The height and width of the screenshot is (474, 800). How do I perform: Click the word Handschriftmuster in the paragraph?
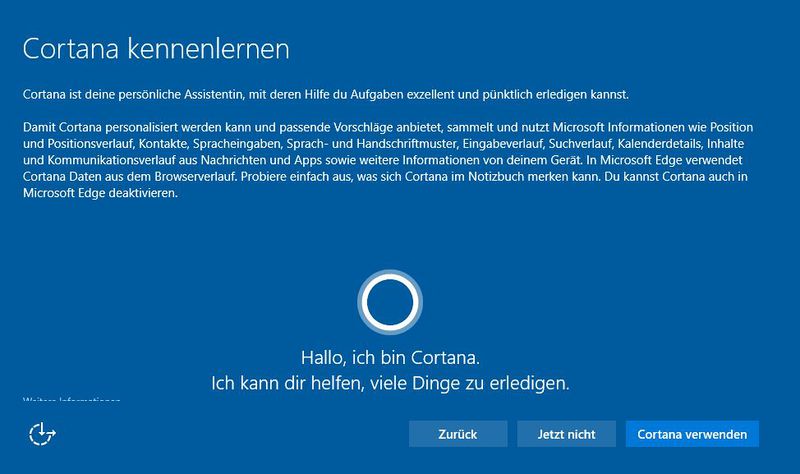click(x=407, y=144)
